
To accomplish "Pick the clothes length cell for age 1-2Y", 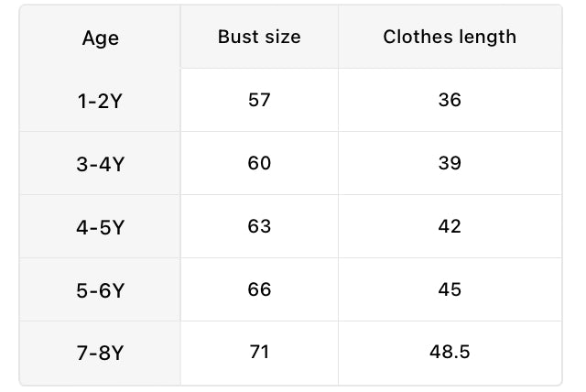I will tap(450, 100).
